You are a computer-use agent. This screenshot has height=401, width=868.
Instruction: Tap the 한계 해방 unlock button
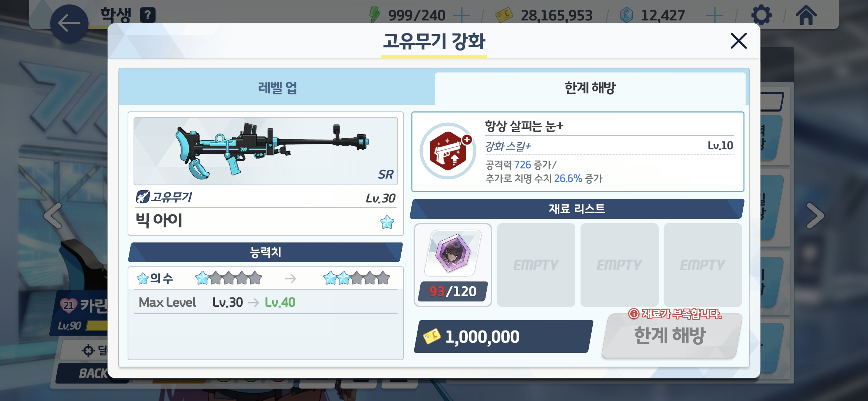pyautogui.click(x=671, y=335)
